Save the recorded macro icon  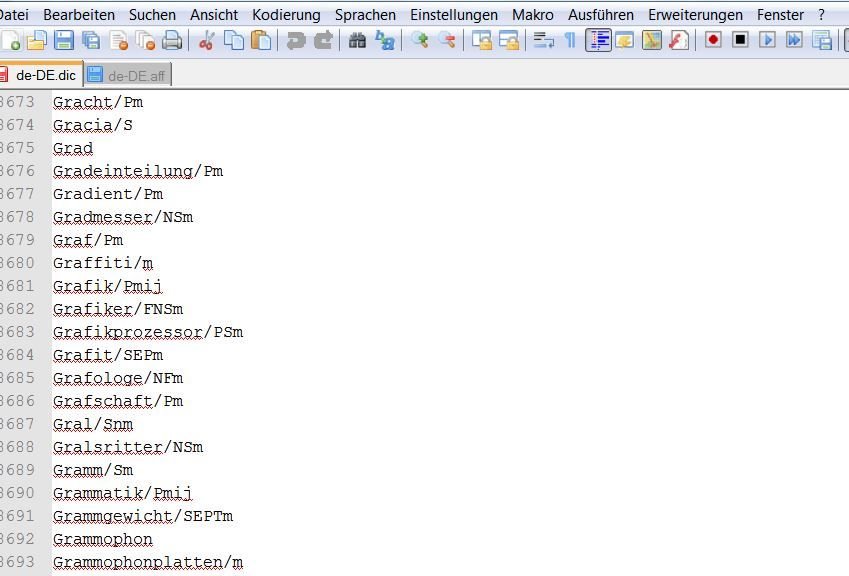(x=822, y=41)
